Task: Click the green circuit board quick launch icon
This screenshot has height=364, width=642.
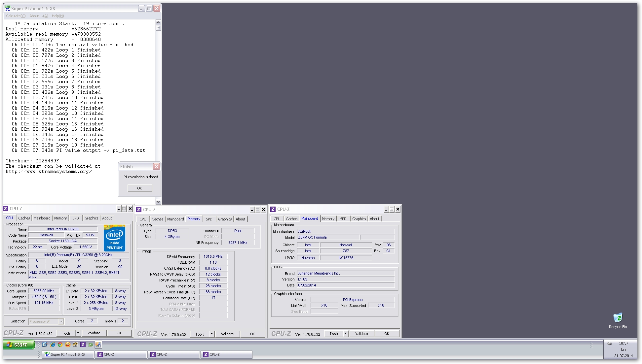Action: coord(91,345)
